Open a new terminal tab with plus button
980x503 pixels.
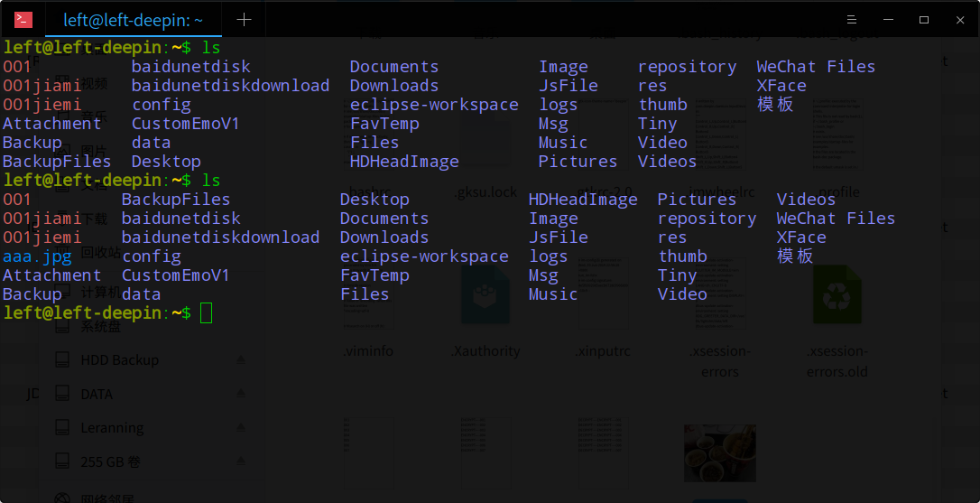(x=244, y=20)
